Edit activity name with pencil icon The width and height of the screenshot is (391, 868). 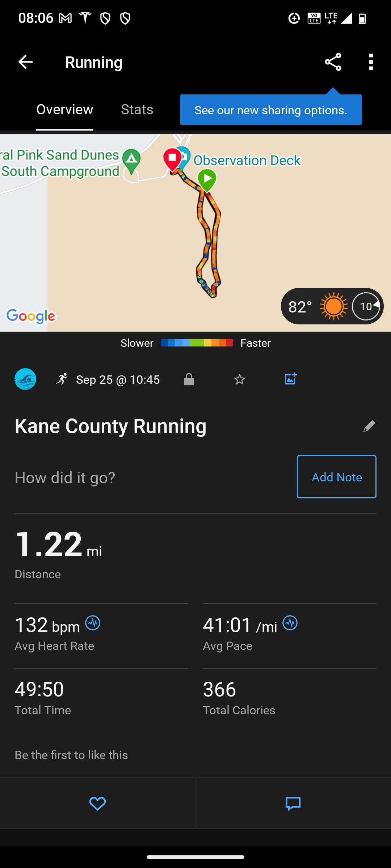[x=369, y=426]
